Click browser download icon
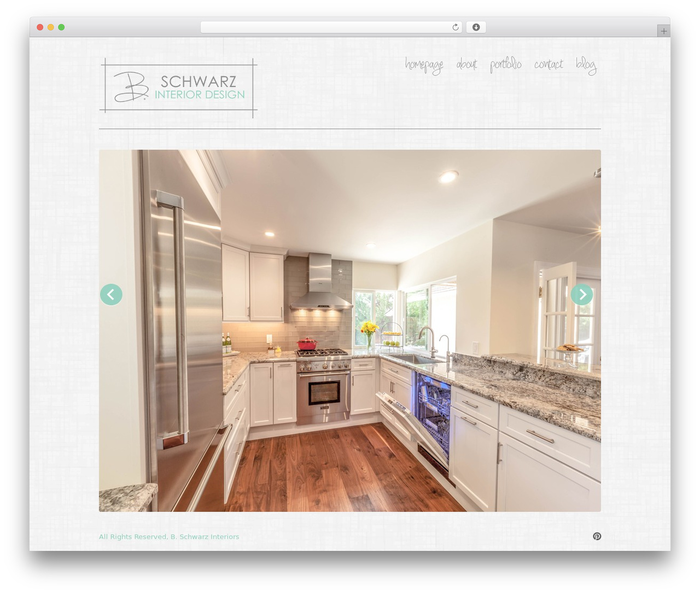Viewport: 700px width, 593px height. coord(476,27)
